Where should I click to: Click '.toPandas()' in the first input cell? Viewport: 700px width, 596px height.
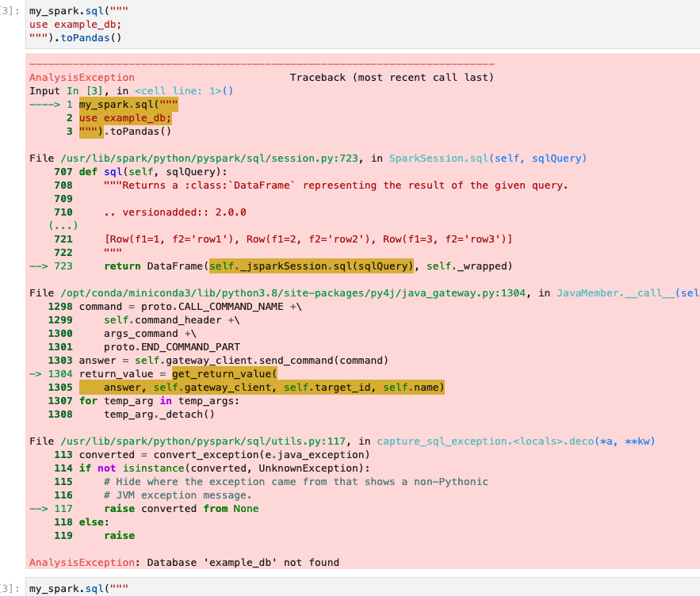88,38
